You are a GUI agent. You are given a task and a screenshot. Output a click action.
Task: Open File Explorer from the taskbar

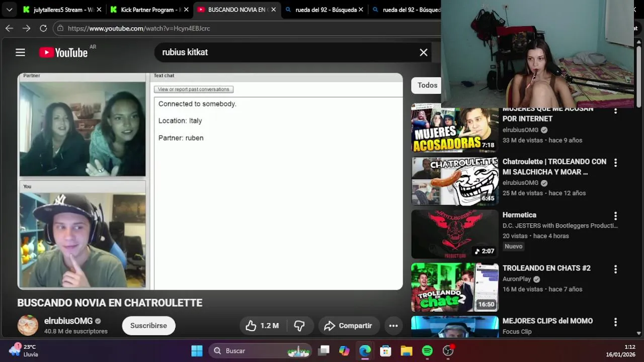[x=406, y=350]
